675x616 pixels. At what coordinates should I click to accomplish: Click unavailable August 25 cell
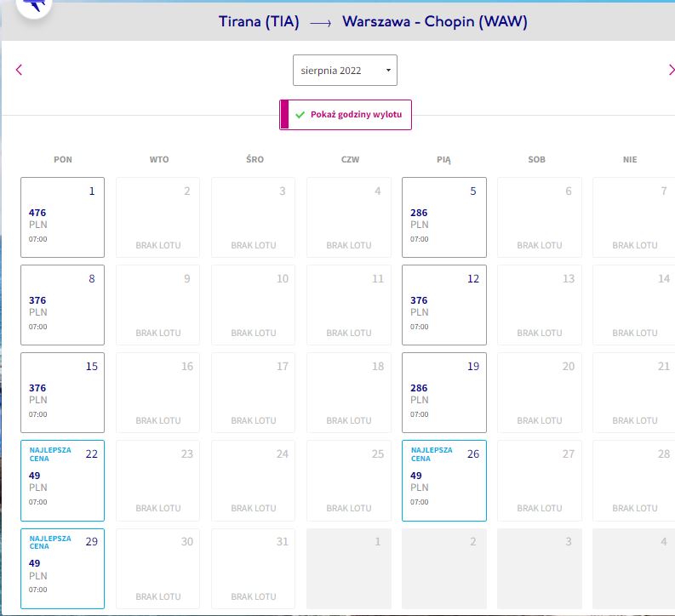point(349,481)
